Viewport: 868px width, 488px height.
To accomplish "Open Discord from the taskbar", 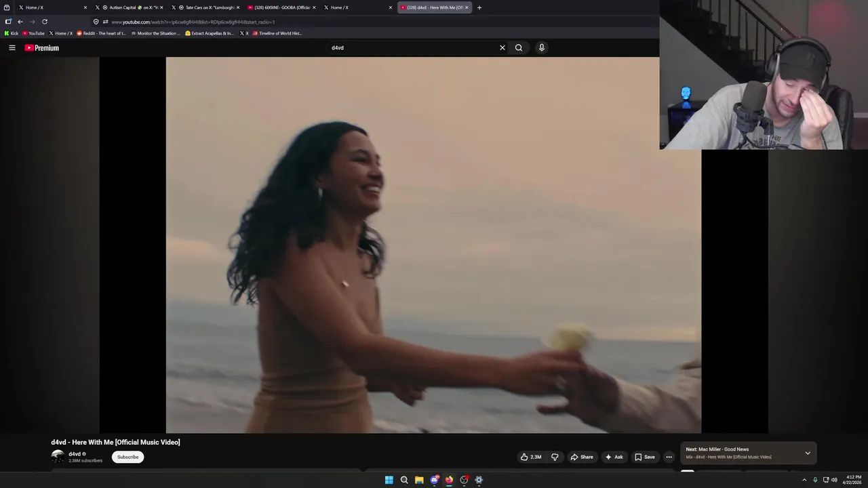I will (434, 480).
